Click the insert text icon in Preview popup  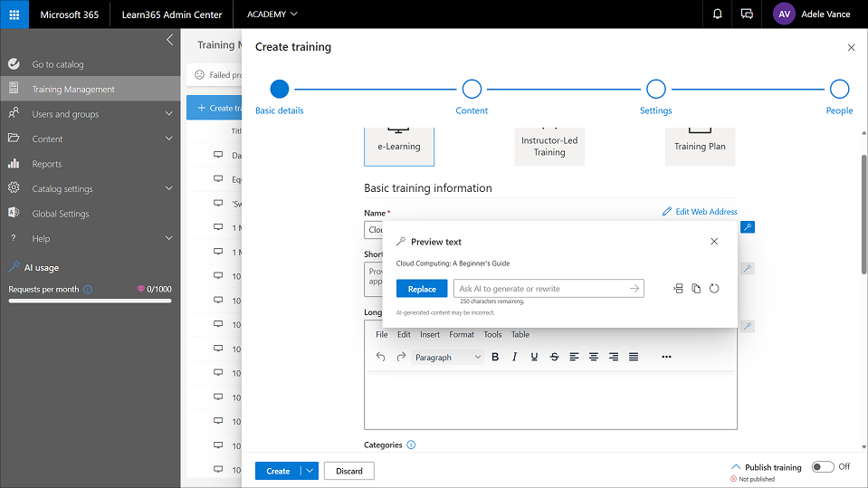[x=678, y=289]
